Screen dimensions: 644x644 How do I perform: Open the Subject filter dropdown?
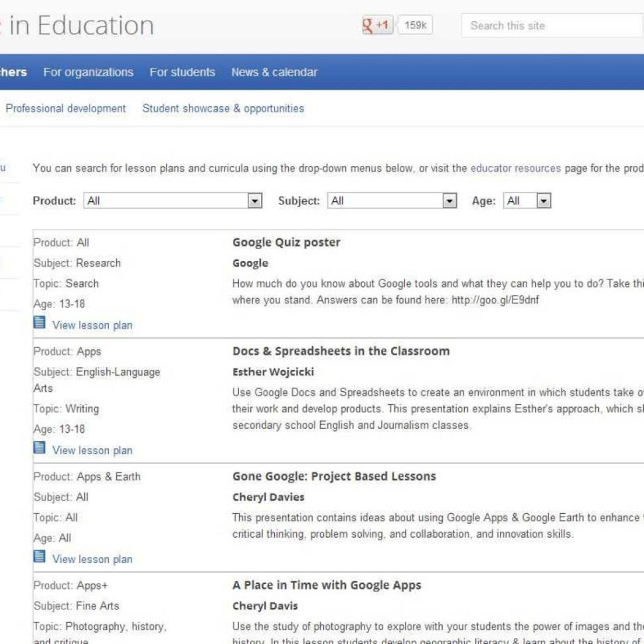coord(449,200)
